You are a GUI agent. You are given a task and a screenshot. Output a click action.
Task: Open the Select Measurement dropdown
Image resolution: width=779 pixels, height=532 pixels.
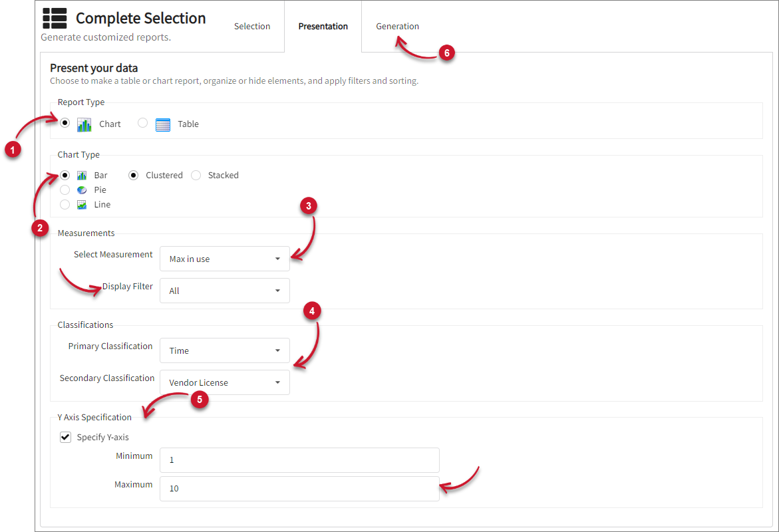(x=225, y=259)
